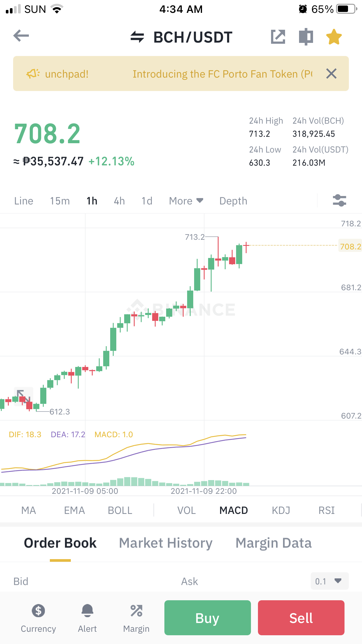Tap the green Buy button
Image resolution: width=362 pixels, height=644 pixels.
tap(208, 618)
